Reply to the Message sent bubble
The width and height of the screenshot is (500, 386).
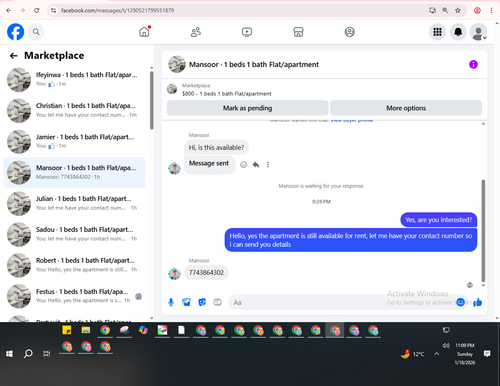point(256,164)
